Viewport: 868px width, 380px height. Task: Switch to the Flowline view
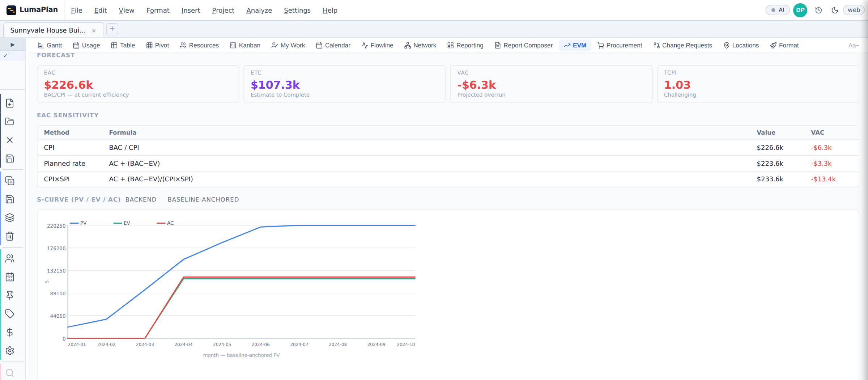(x=377, y=45)
